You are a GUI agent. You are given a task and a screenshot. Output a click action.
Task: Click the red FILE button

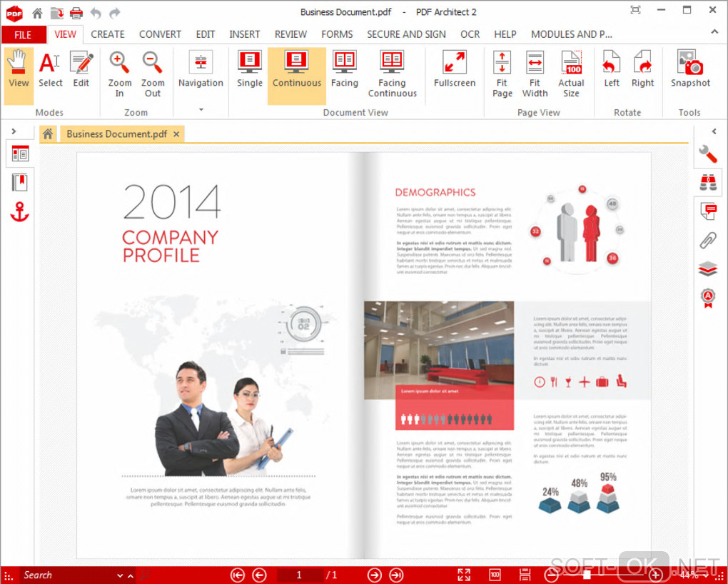pos(24,35)
